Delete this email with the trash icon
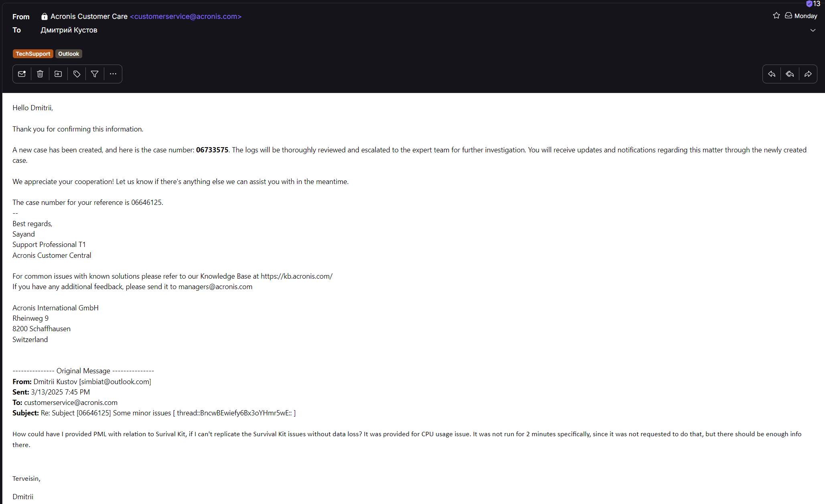This screenshot has height=504, width=825. coord(40,74)
